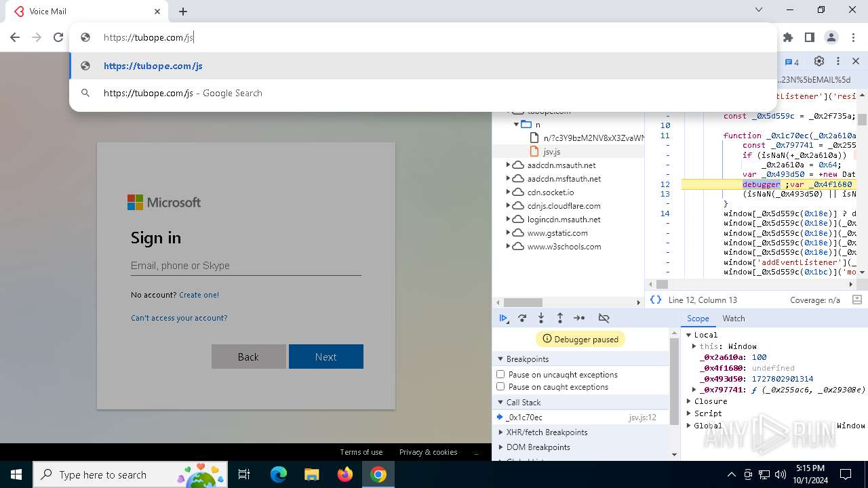The image size is (868, 488).
Task: Open Terms of use footer link
Action: click(361, 452)
